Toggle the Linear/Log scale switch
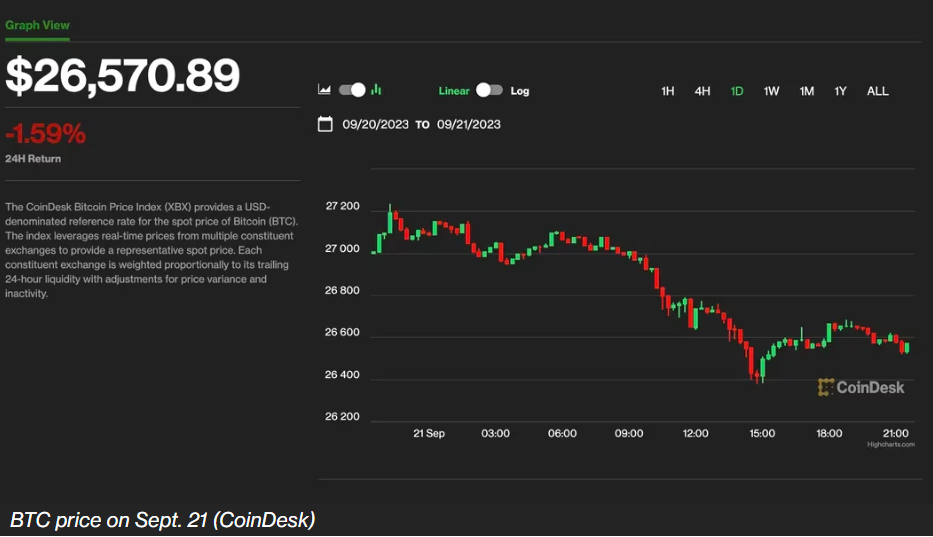 489,90
